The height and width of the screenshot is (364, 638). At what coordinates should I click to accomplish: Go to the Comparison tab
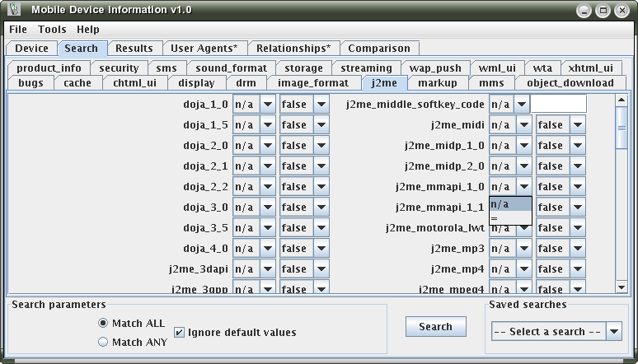(x=379, y=49)
